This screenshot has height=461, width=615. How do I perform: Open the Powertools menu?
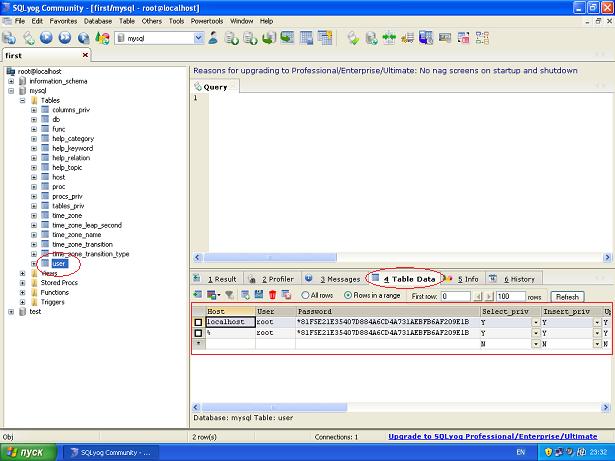coord(207,21)
